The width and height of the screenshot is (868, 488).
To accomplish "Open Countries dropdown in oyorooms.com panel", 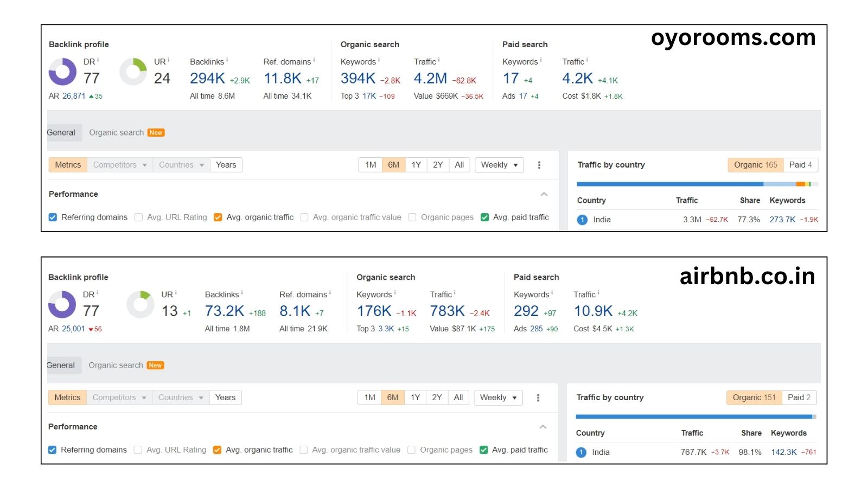I will click(x=181, y=165).
